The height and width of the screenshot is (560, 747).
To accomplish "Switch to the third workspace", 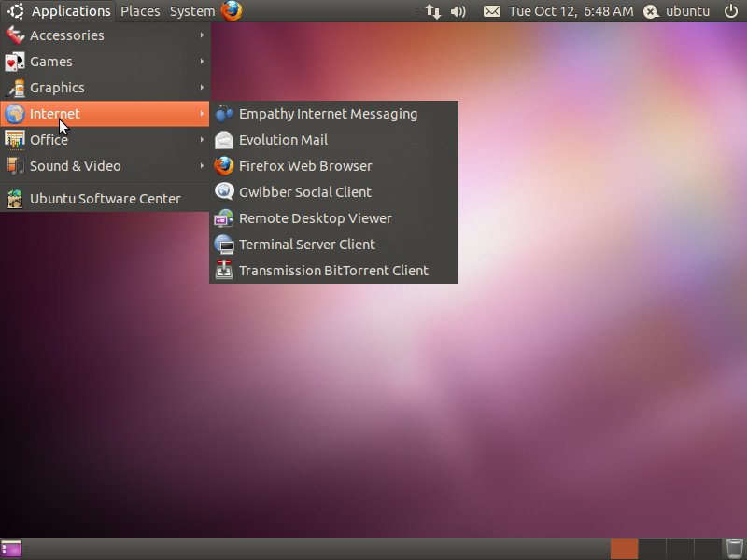I will tap(680, 549).
